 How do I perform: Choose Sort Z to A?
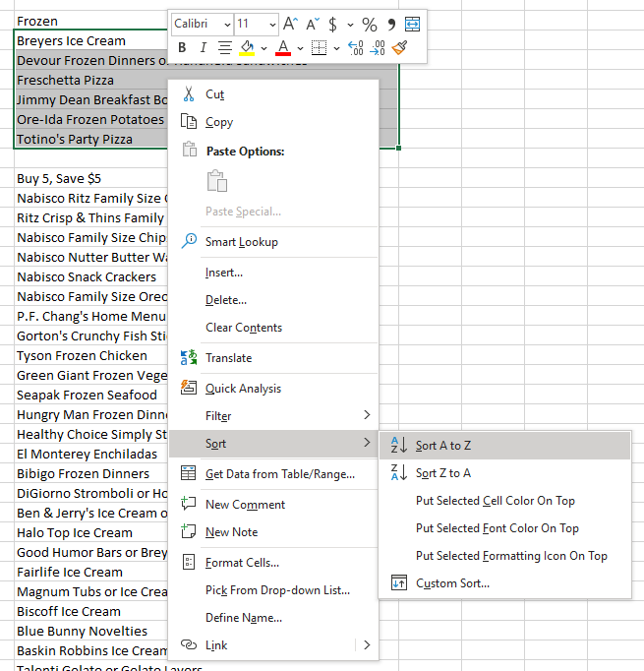click(x=505, y=473)
